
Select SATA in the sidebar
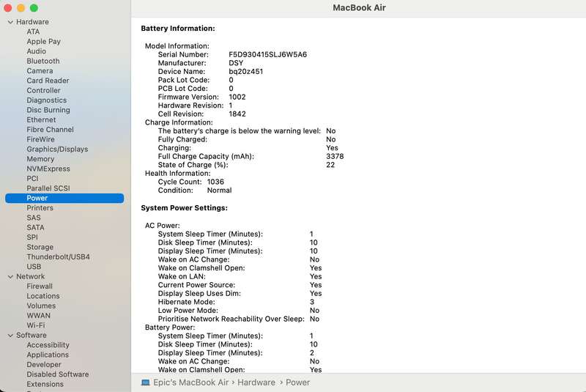(x=35, y=227)
